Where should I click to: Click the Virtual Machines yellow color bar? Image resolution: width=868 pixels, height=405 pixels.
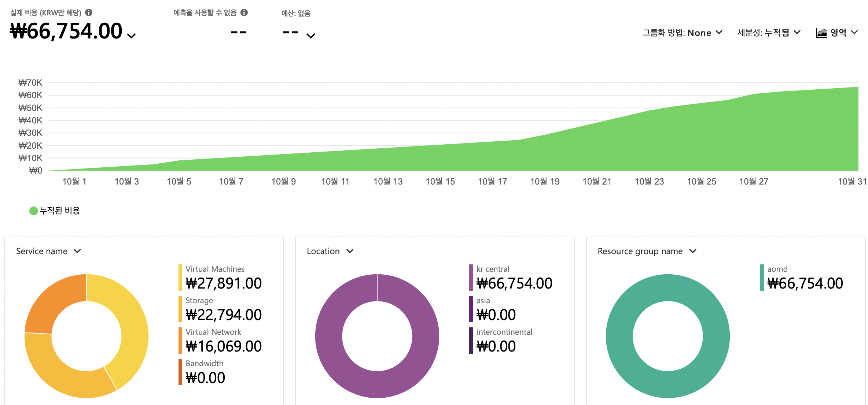click(180, 277)
